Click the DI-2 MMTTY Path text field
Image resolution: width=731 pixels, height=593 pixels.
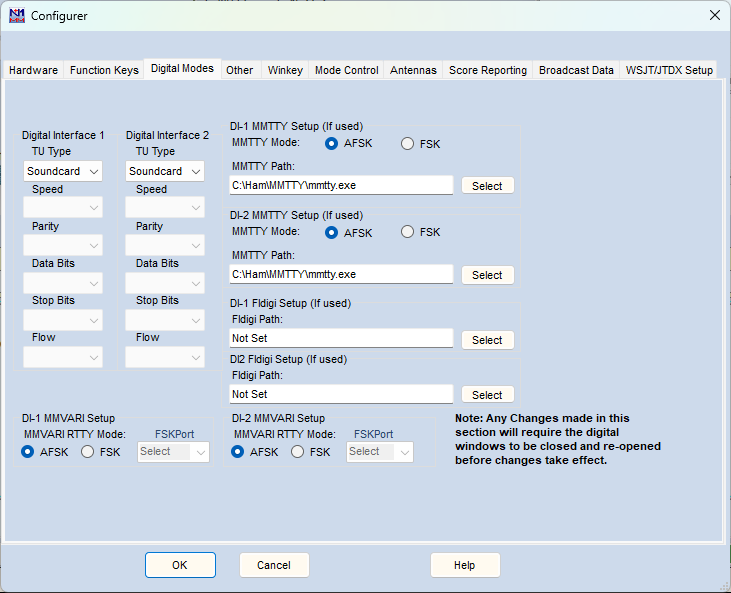[x=341, y=274]
